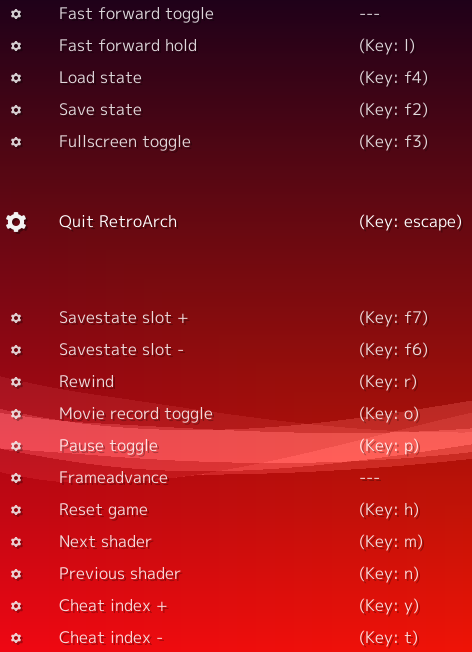Viewport: 472px width, 652px height.
Task: Click the gear icon beside Next shader
Action: click(x=16, y=542)
